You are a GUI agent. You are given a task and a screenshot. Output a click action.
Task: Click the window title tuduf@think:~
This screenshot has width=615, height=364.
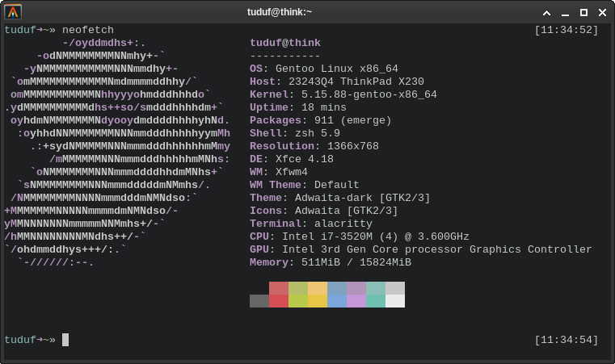pyautogui.click(x=280, y=12)
